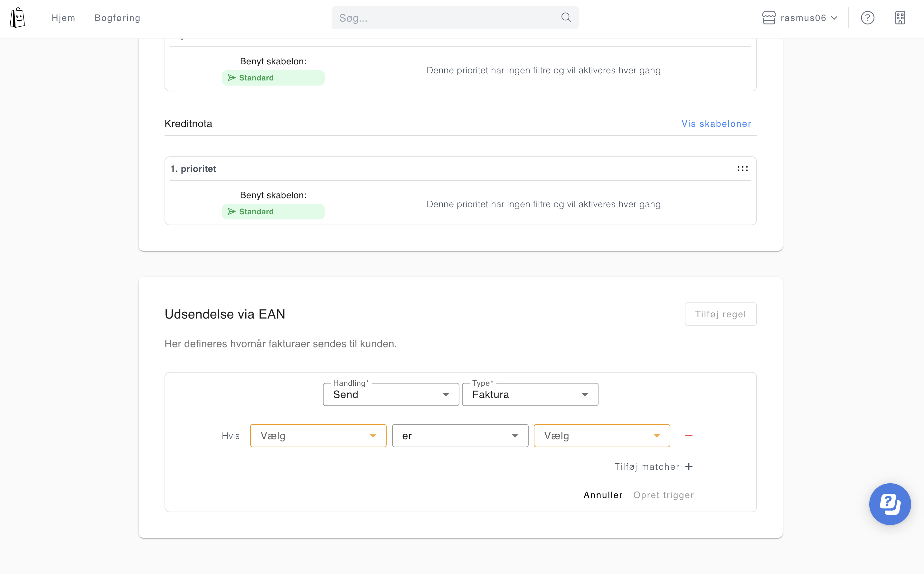Click 'Her defineres hvornår fakturaer sendes' text
This screenshot has width=924, height=574.
coord(281,344)
